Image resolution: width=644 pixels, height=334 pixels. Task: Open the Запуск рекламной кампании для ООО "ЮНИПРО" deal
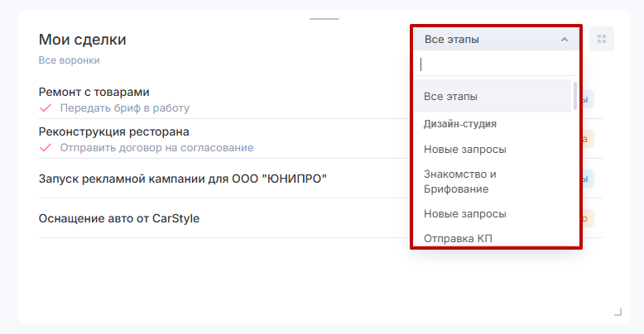183,179
